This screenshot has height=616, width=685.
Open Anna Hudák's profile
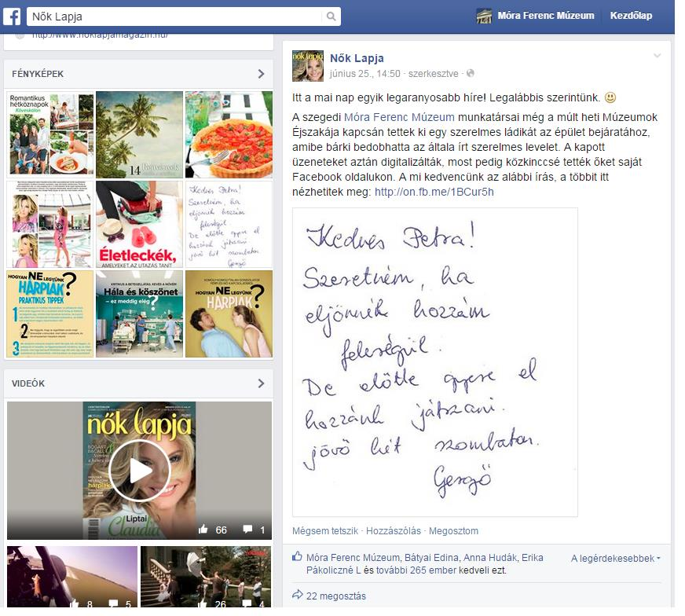(491, 558)
